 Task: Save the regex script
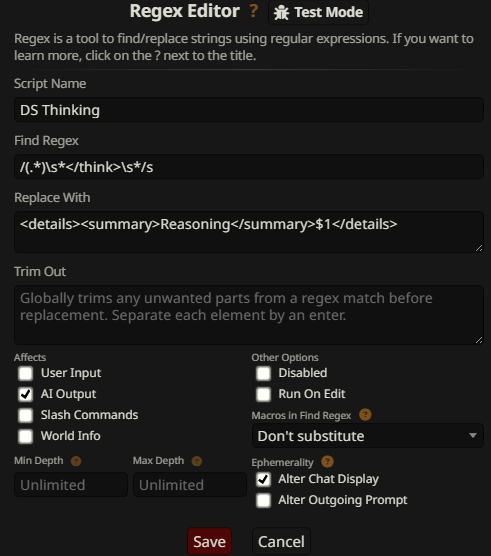[x=210, y=541]
